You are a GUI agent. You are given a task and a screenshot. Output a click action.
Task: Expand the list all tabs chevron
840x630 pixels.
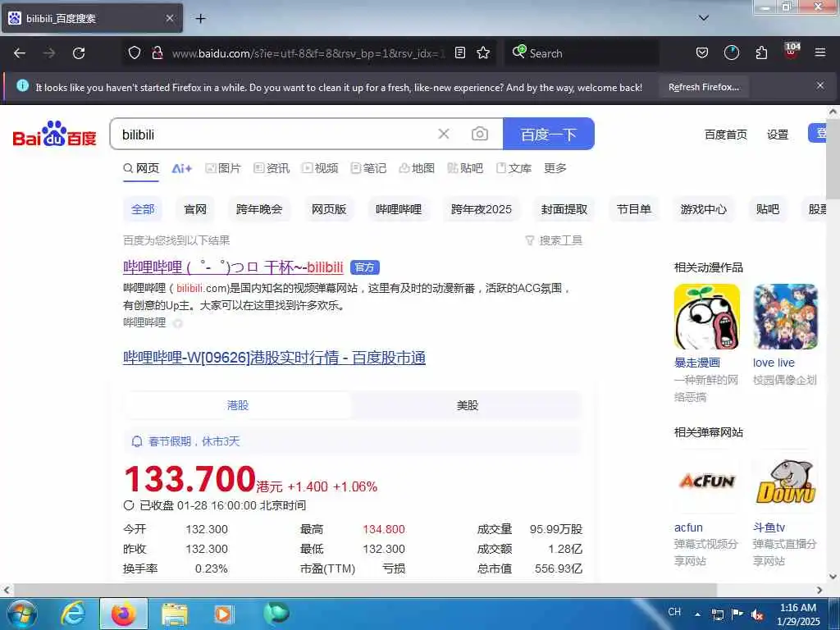[704, 18]
